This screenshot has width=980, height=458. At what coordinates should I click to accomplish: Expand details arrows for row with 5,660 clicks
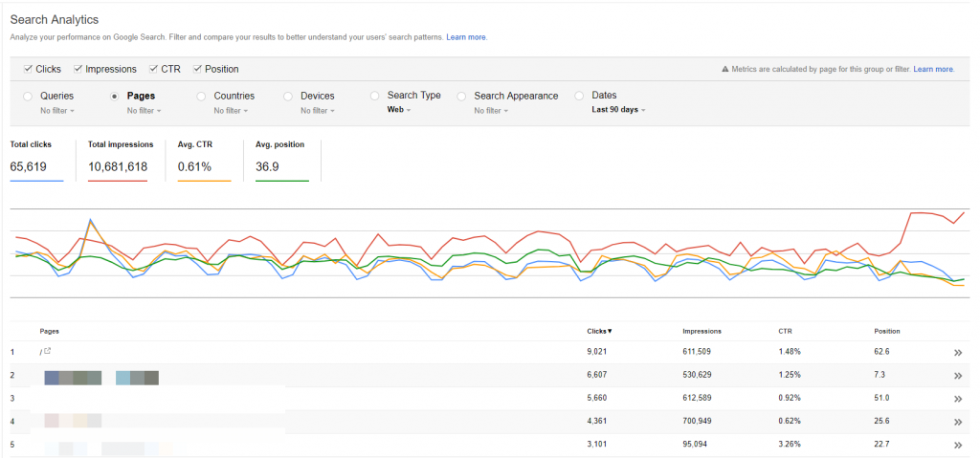point(957,400)
